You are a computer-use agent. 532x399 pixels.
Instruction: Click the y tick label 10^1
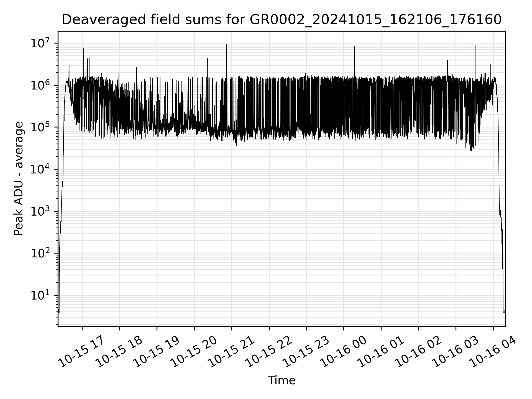pyautogui.click(x=40, y=295)
